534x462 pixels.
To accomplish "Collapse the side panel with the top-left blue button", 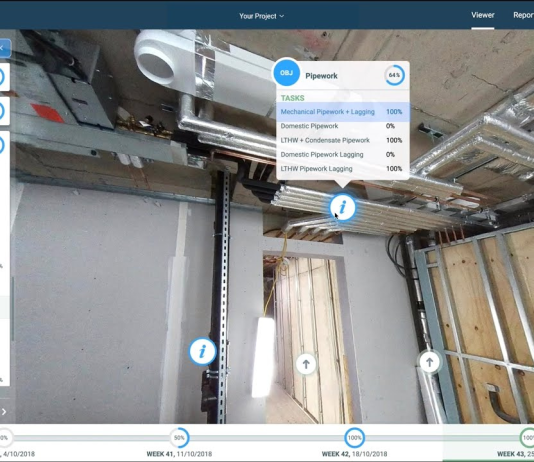I will tap(5, 48).
